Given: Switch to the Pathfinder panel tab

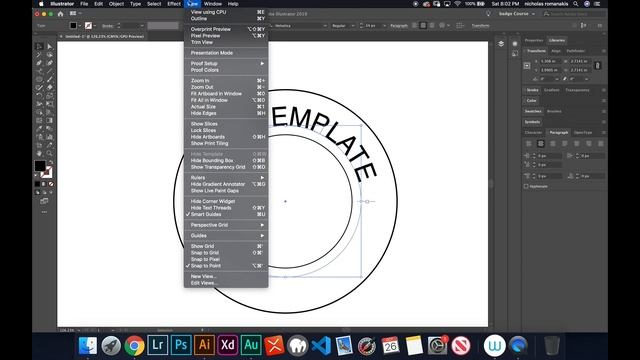Looking at the screenshot, I should (x=576, y=51).
